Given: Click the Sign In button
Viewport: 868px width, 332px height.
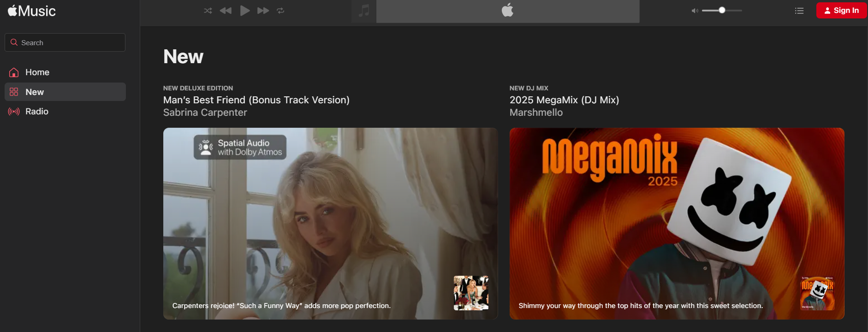Looking at the screenshot, I should [841, 10].
